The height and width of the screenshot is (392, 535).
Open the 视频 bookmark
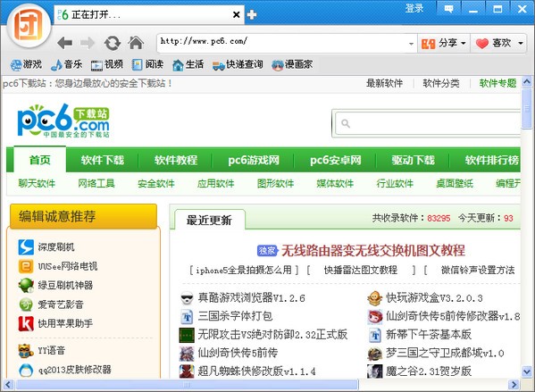[107, 64]
